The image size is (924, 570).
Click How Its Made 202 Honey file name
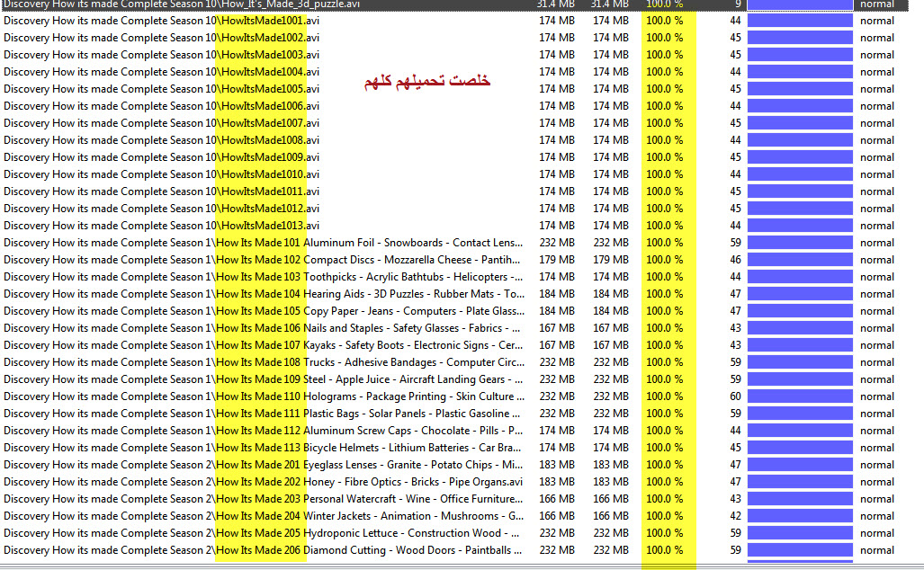pos(264,482)
